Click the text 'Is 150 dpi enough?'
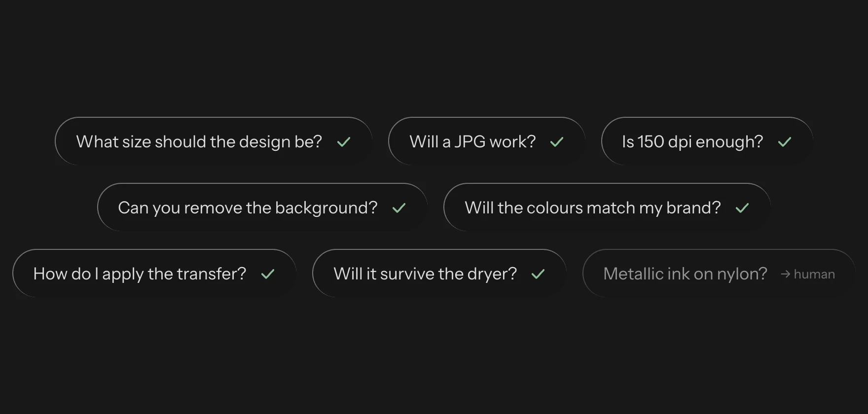Viewport: 868px width, 414px height. pyautogui.click(x=692, y=142)
